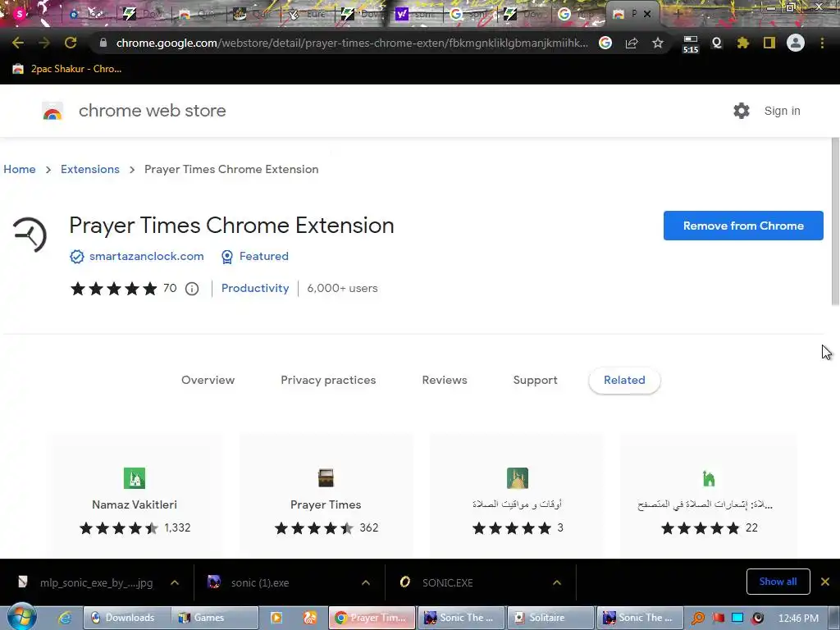
Task: Click the Chrome Web Store rainbow logo
Action: point(52,111)
